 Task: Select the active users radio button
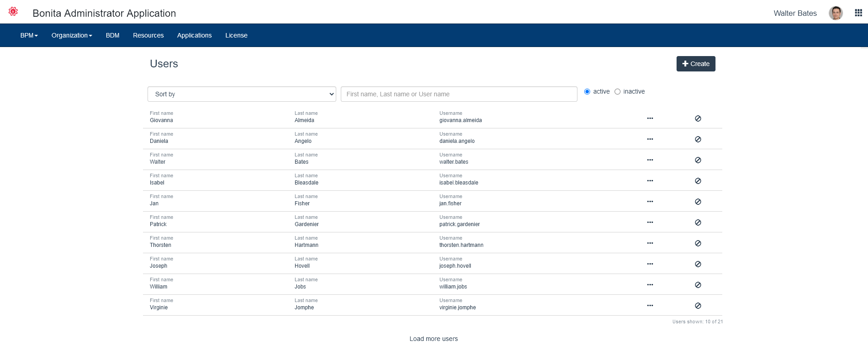tap(587, 92)
